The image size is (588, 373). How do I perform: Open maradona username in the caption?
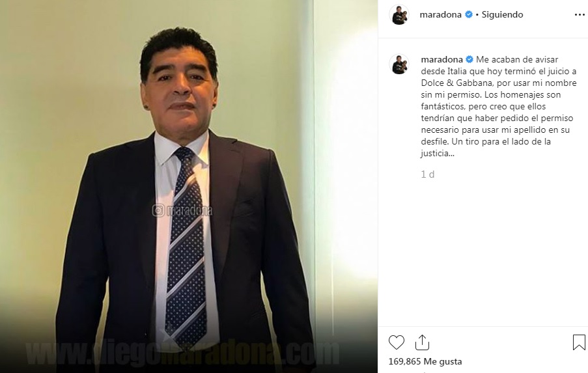click(x=441, y=60)
